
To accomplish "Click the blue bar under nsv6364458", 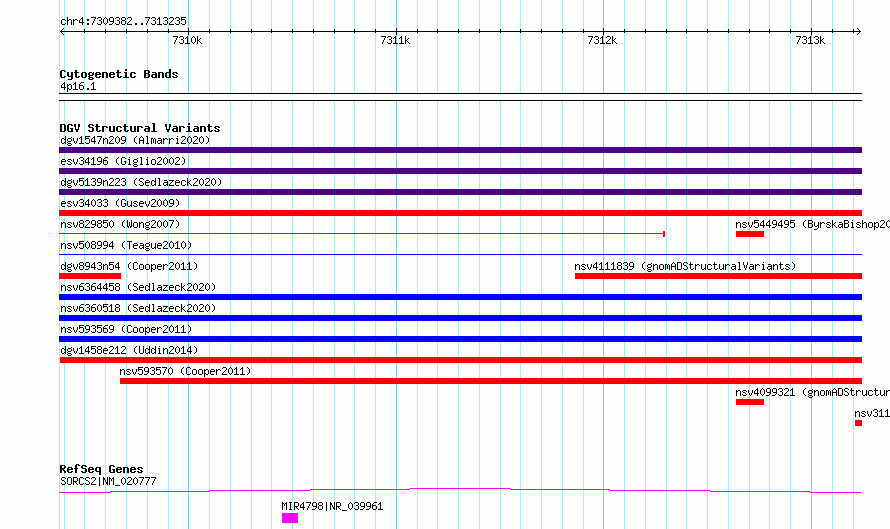I will tap(460, 297).
